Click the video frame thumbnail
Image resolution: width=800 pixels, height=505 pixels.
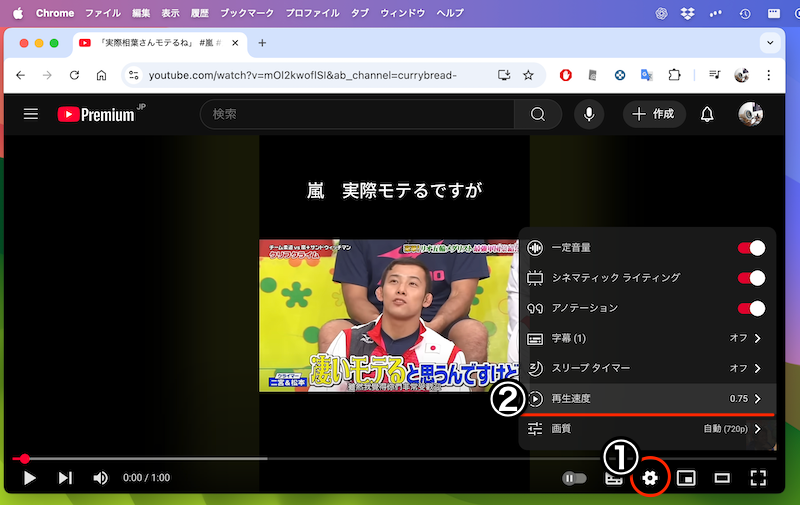389,315
